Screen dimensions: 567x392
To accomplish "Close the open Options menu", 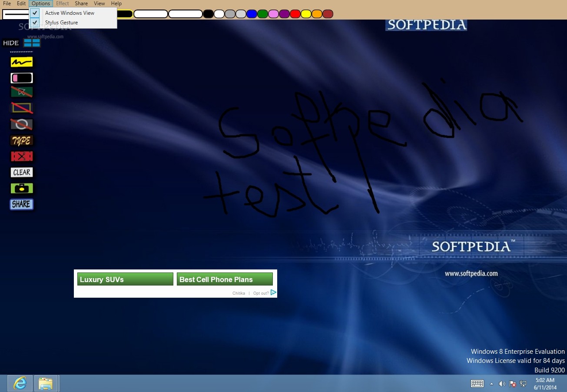I will [x=41, y=3].
